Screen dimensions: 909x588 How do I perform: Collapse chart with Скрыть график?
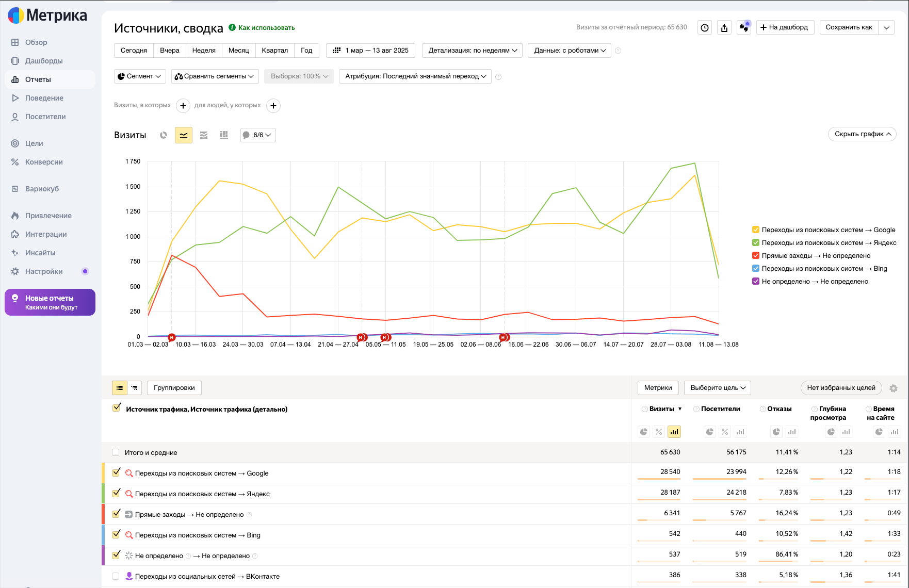[862, 134]
